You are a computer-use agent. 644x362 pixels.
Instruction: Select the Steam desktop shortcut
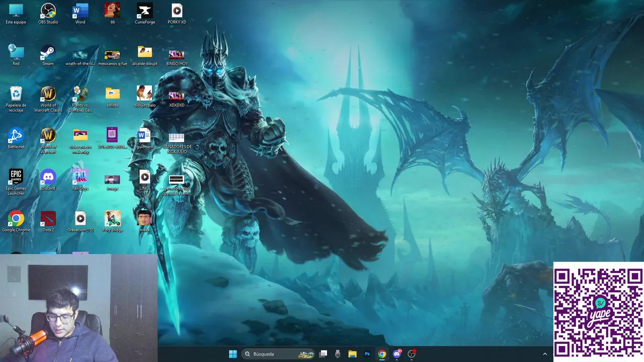[x=48, y=56]
